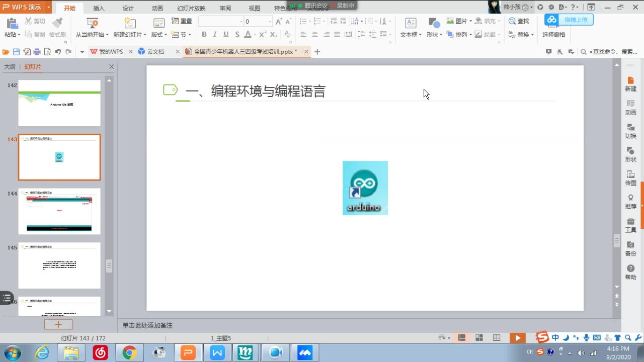Viewport: 644px width, 362px height.
Task: Open the Text Box (文本框) dropdown arrow
Action: pos(421,35)
